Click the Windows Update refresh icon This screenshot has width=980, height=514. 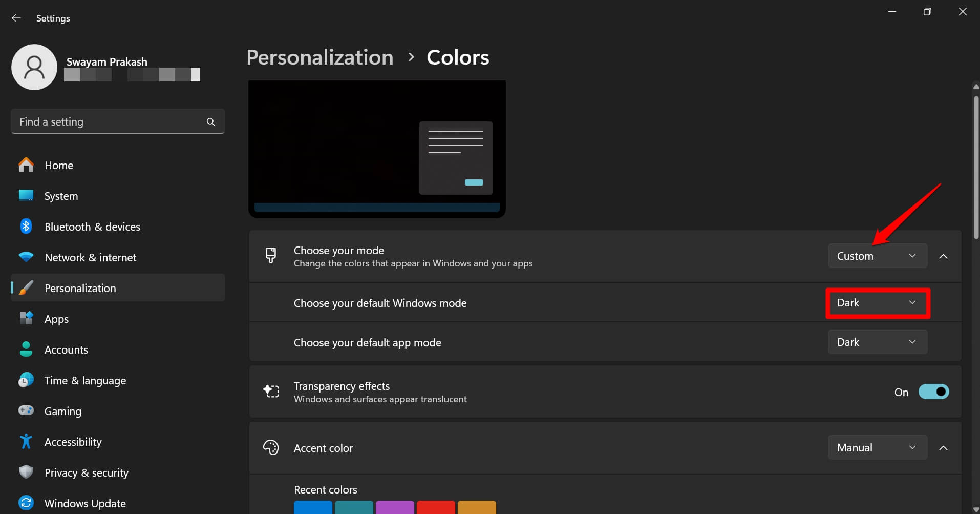26,503
